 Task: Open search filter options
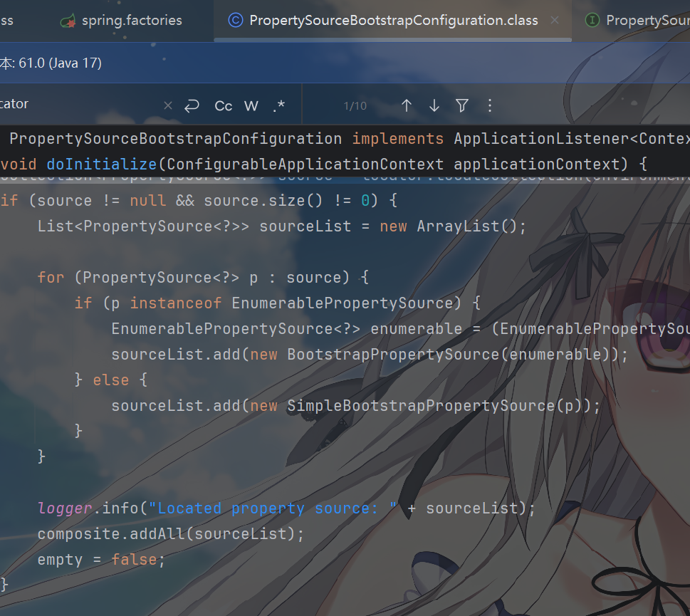(x=462, y=105)
